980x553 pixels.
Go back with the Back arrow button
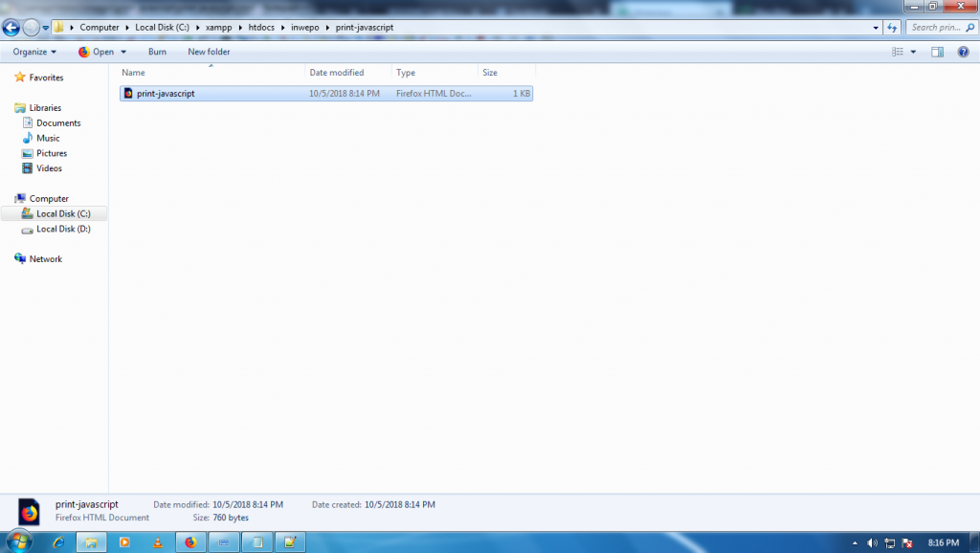coord(11,28)
